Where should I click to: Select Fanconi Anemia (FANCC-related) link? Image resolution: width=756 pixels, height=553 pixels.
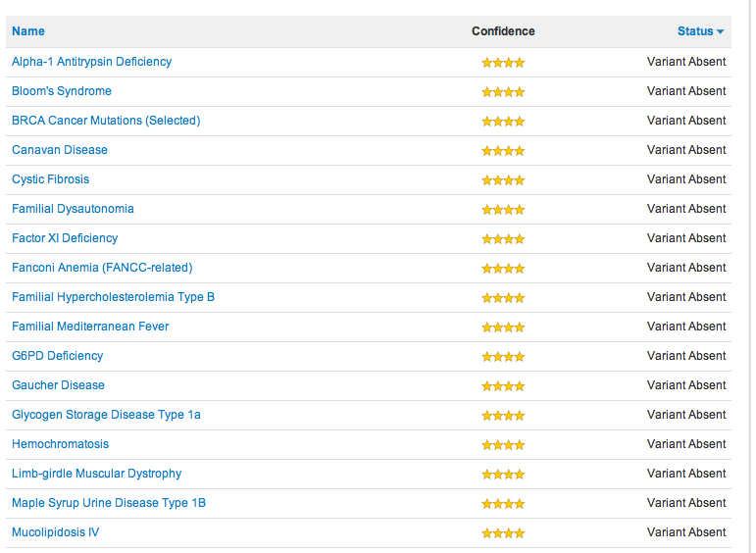coord(102,268)
